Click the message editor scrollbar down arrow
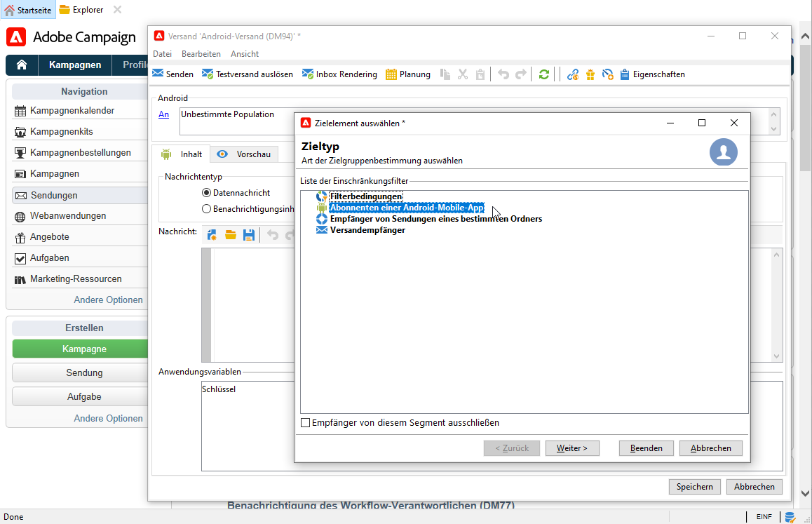 pos(776,356)
